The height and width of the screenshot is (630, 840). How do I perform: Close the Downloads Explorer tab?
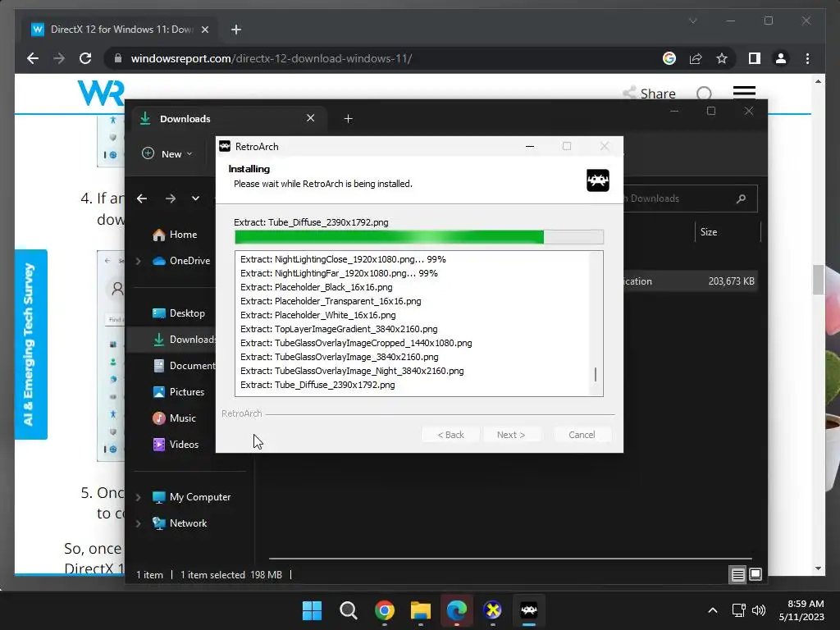[x=310, y=118]
